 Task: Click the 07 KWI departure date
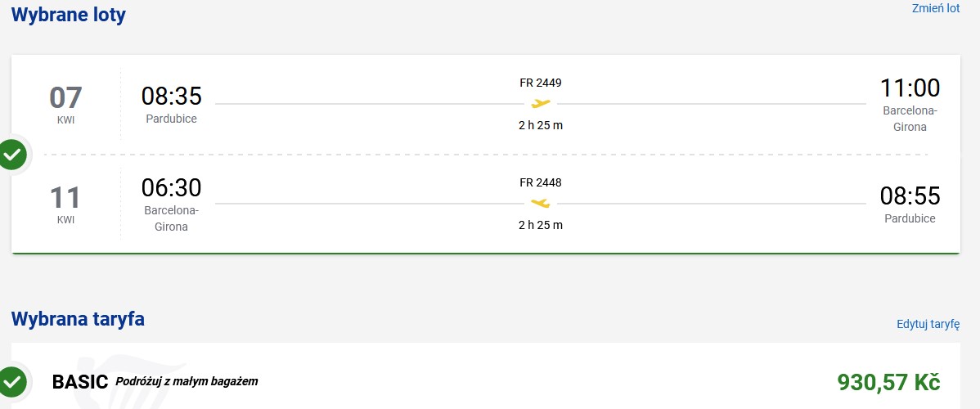[65, 105]
